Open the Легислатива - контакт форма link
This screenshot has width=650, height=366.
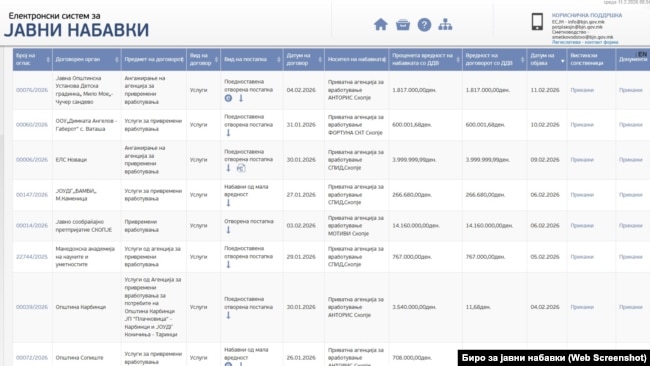[x=585, y=42]
